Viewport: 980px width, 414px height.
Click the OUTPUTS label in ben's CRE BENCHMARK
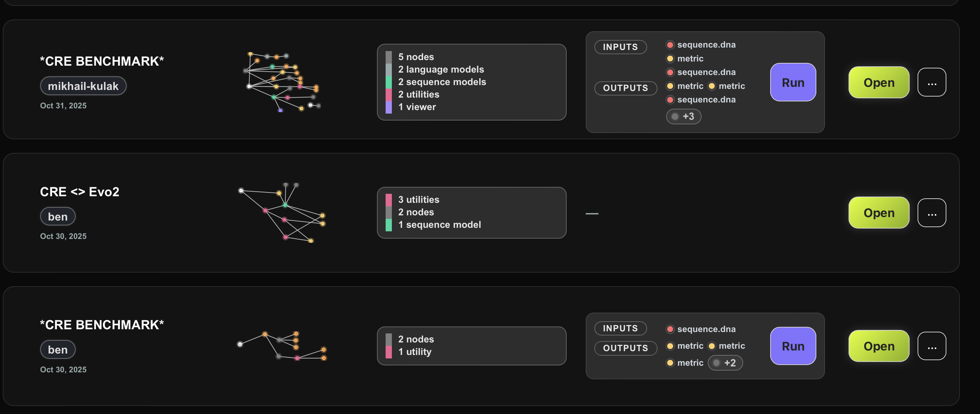click(625, 348)
